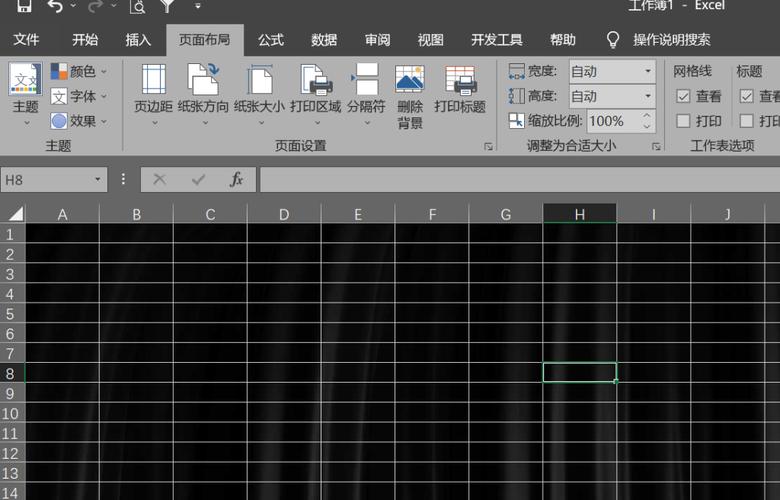Click the 打印区域 print area button

coord(315,94)
